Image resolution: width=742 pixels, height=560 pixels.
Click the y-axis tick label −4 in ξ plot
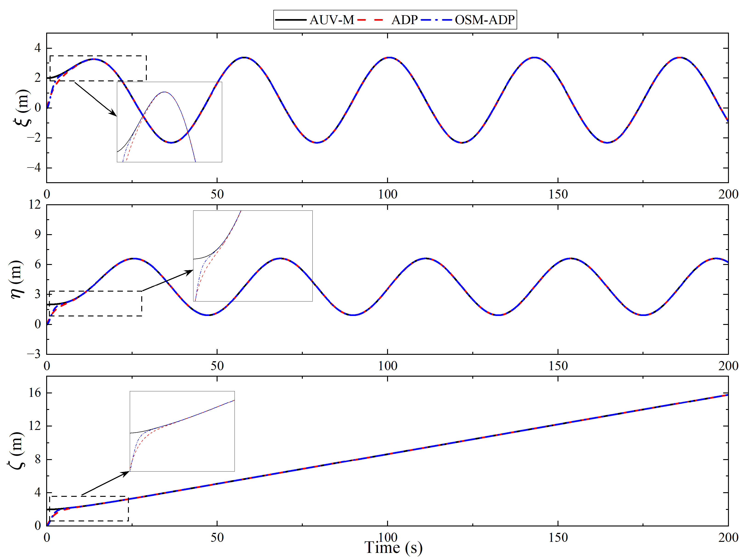tap(34, 168)
